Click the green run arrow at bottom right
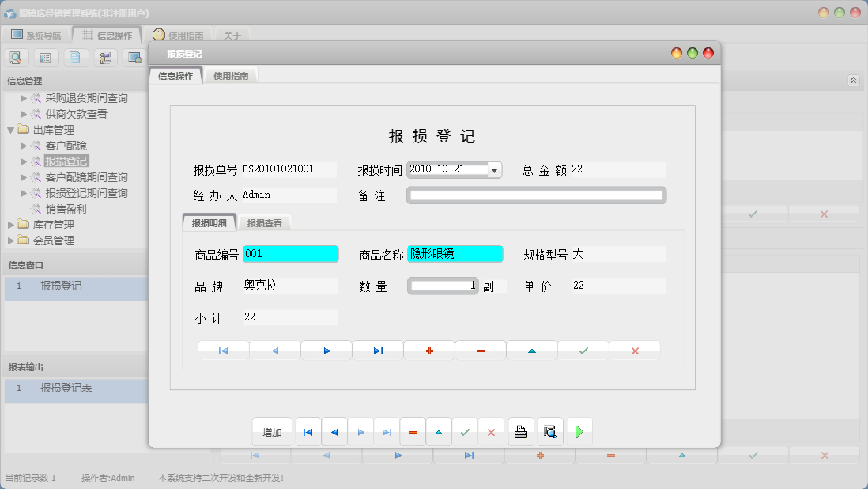868x489 pixels. pyautogui.click(x=579, y=431)
